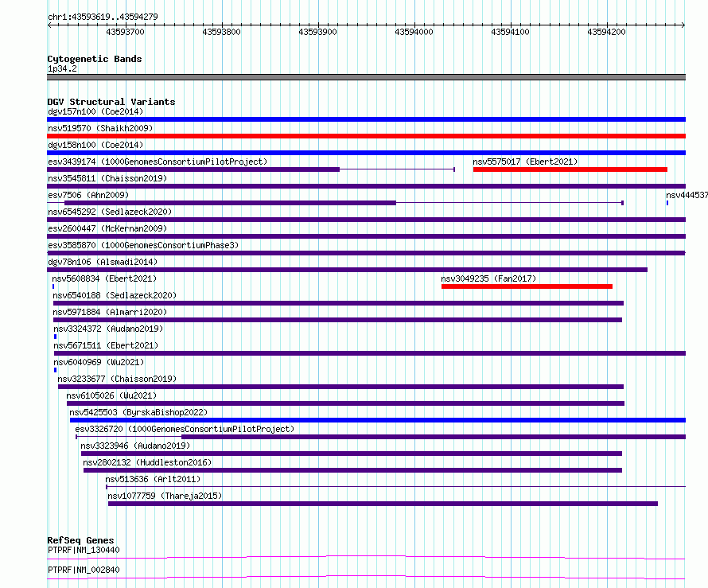Screen dimensions: 708x588
Task: Open nsv3323946 (Audano2019) variant label
Action: coord(135,446)
